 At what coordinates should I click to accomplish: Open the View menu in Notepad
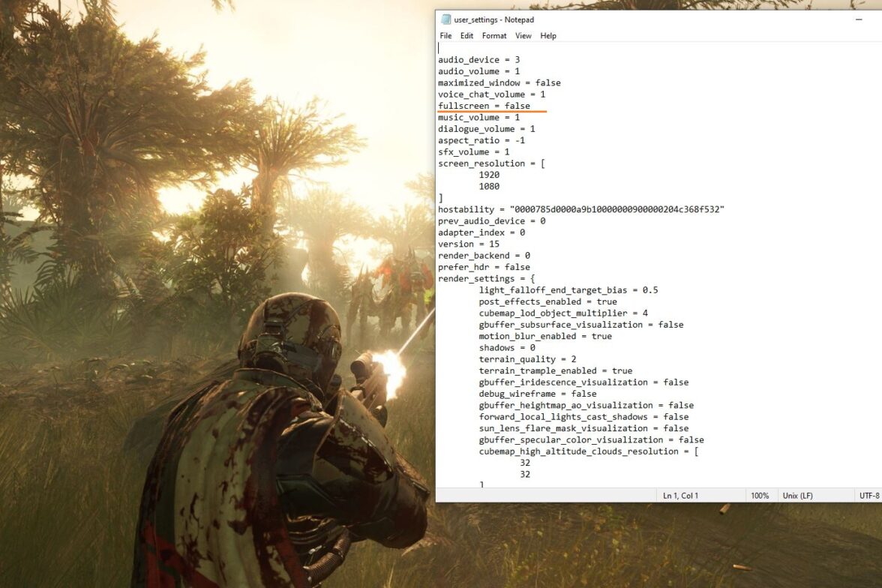tap(523, 35)
